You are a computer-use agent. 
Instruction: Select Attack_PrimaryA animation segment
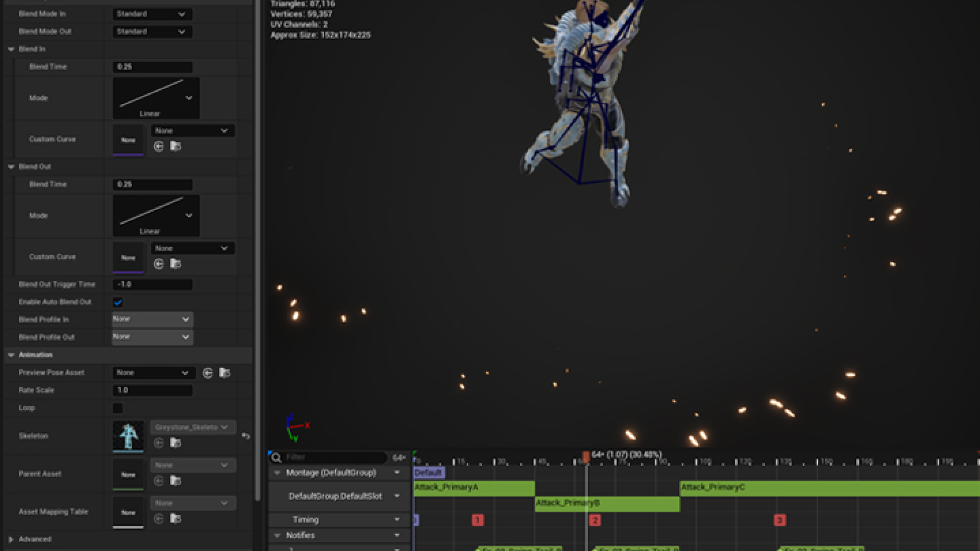(x=474, y=488)
